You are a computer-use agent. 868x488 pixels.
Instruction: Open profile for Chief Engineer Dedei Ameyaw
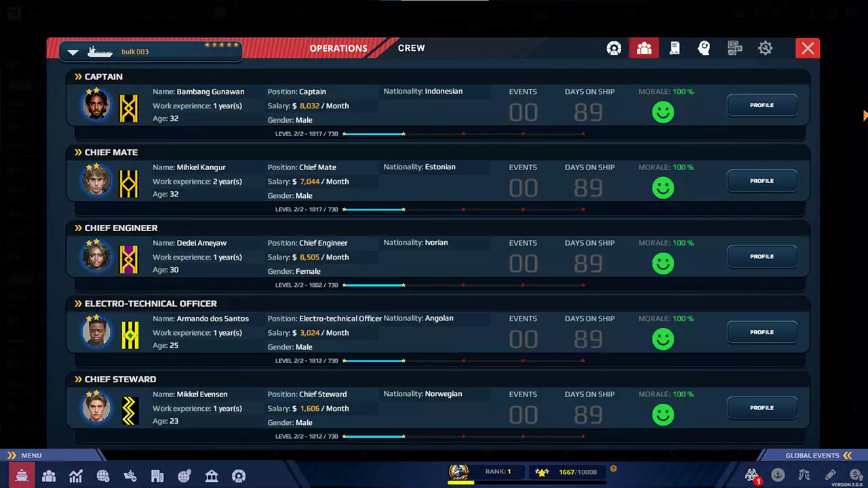pos(762,257)
